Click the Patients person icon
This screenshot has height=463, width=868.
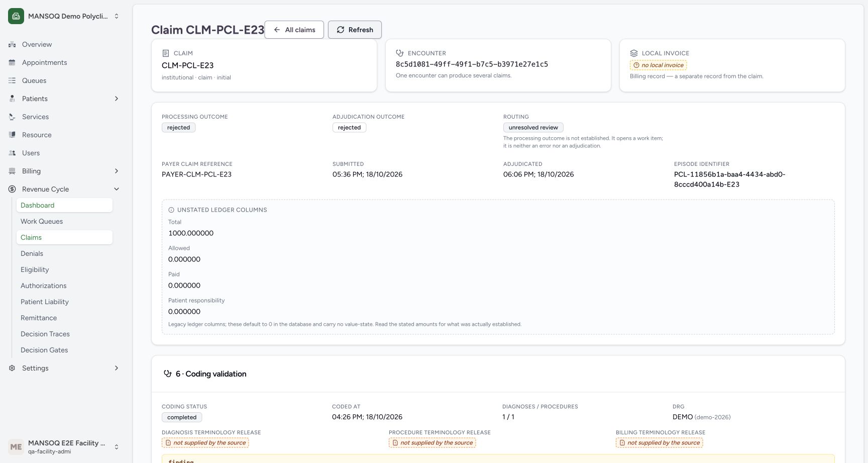point(12,99)
